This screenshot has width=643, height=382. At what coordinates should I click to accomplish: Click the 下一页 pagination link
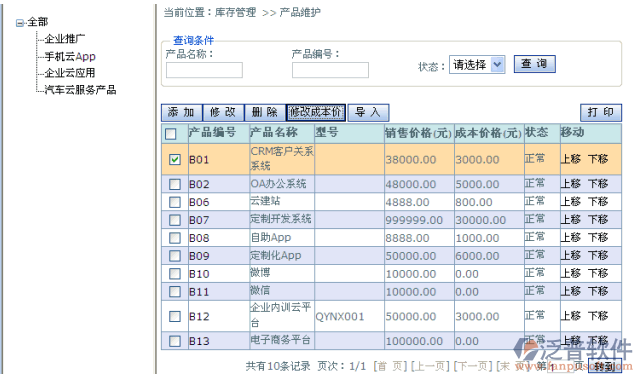point(472,366)
